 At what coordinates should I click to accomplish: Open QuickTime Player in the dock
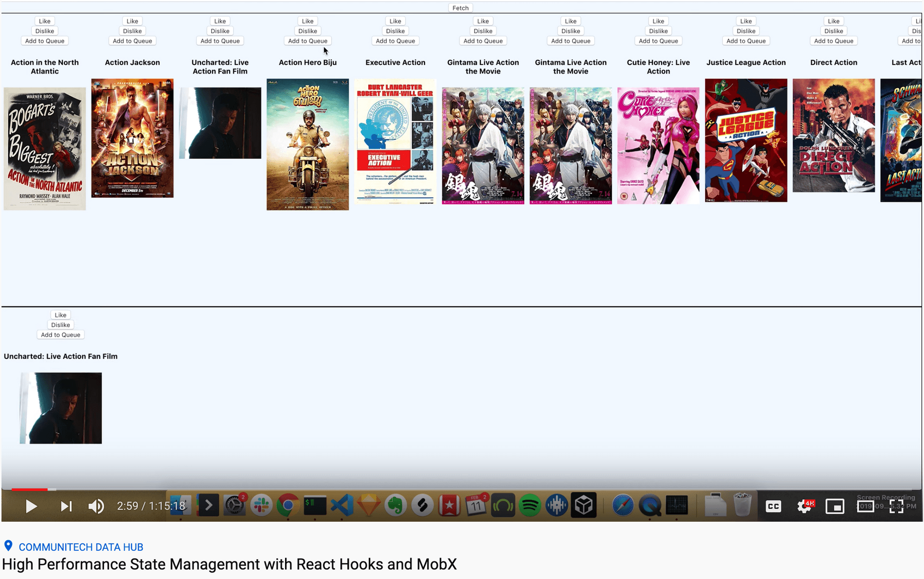click(650, 506)
